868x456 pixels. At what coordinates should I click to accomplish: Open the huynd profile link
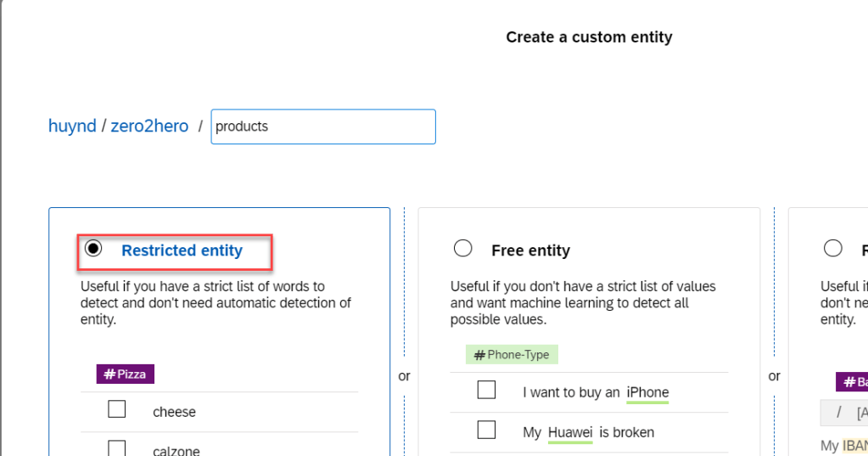72,127
